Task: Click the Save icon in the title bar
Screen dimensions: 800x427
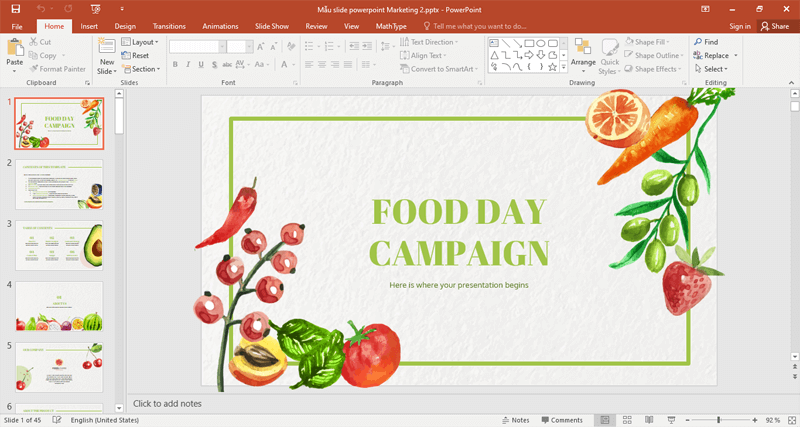Action: pos(15,9)
